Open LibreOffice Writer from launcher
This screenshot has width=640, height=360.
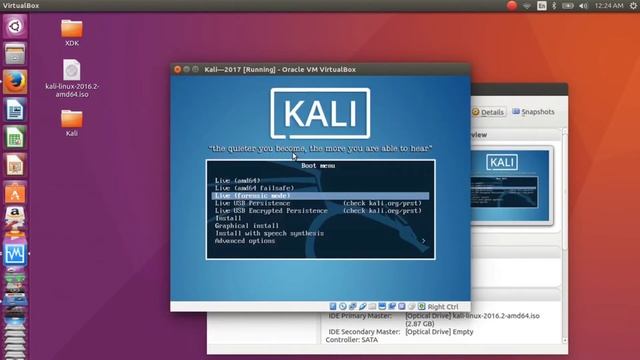pos(15,109)
